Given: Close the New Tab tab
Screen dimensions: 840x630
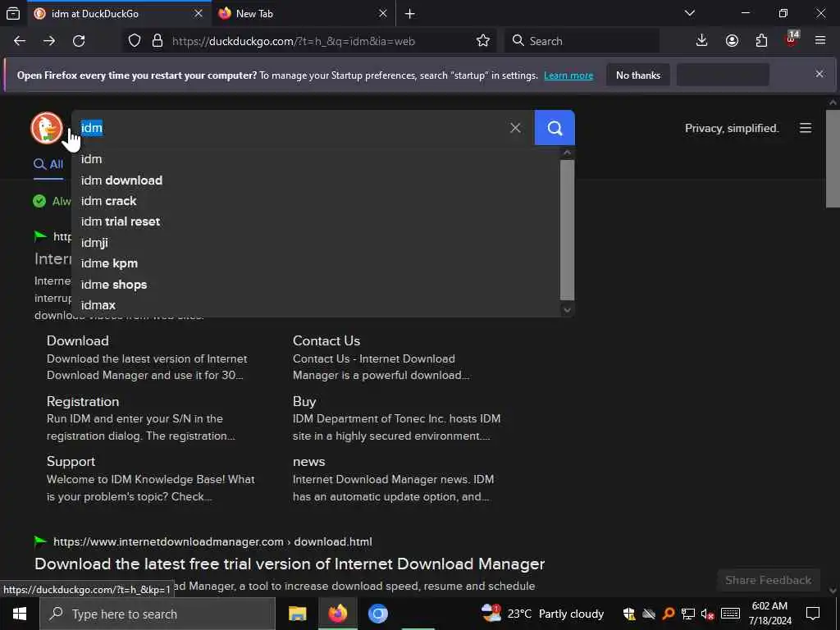Looking at the screenshot, I should pos(382,13).
